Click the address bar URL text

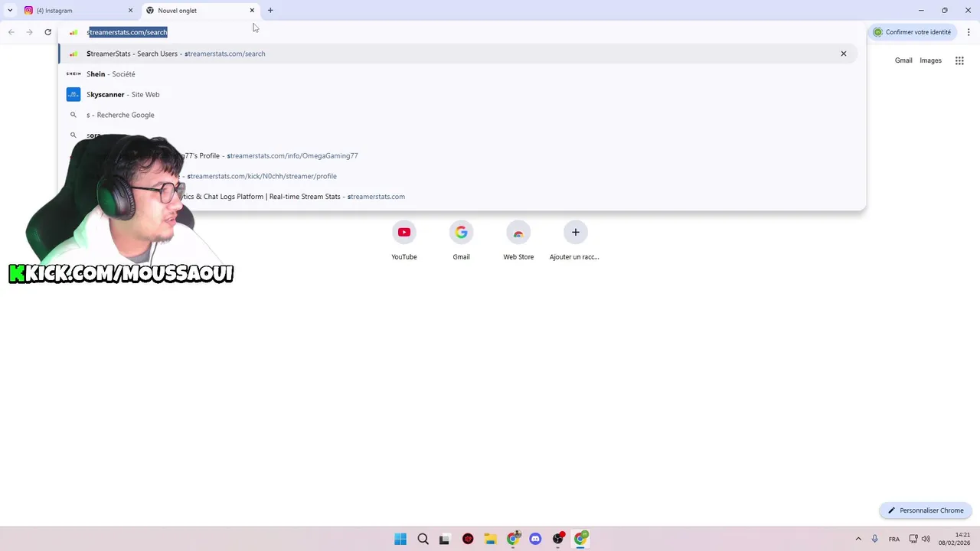click(127, 32)
